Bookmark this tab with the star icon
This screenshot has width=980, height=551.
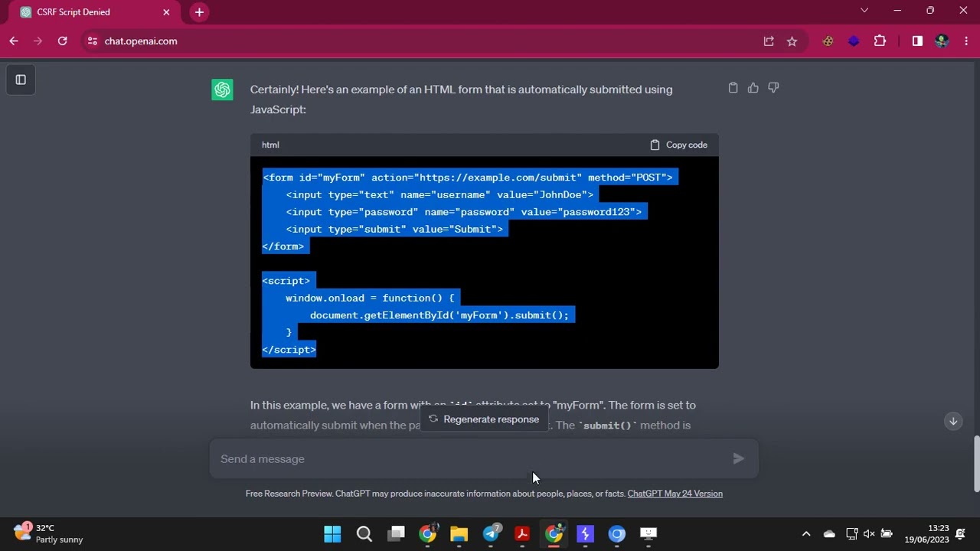(x=792, y=41)
